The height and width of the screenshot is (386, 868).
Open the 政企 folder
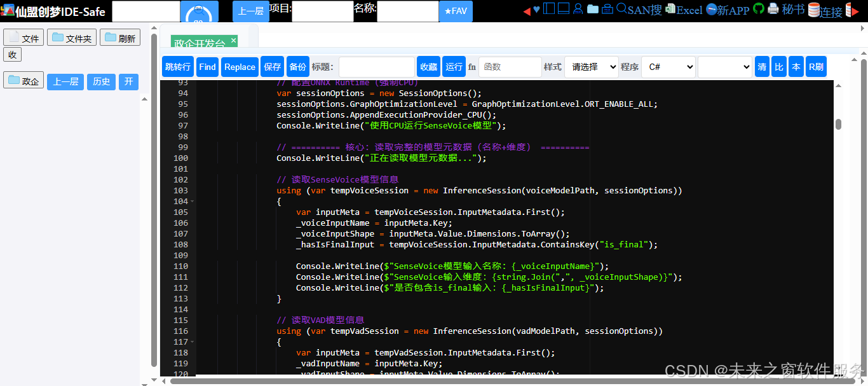(x=24, y=80)
